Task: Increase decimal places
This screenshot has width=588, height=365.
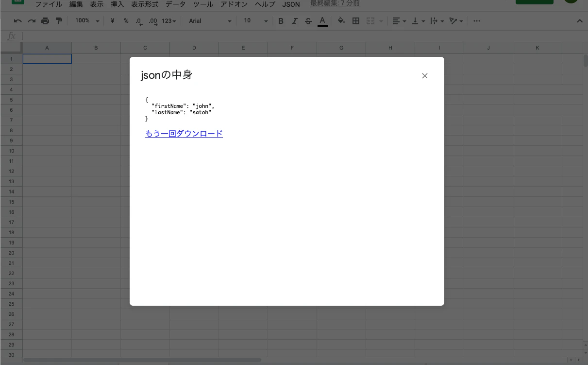Action: 153,21
